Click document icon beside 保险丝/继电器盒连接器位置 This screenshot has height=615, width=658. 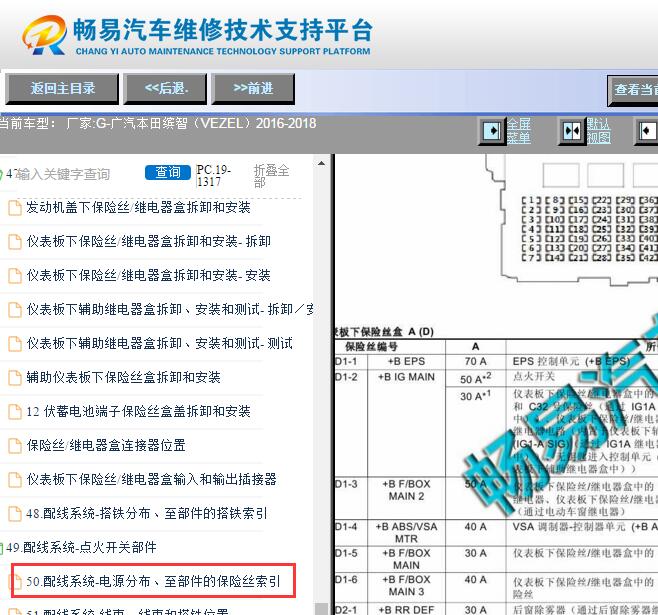coord(15,446)
